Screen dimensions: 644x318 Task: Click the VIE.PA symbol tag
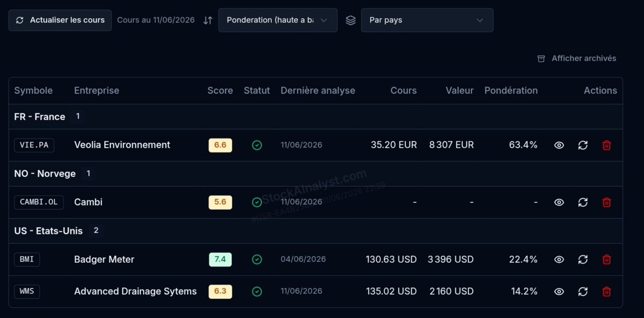[x=34, y=145]
